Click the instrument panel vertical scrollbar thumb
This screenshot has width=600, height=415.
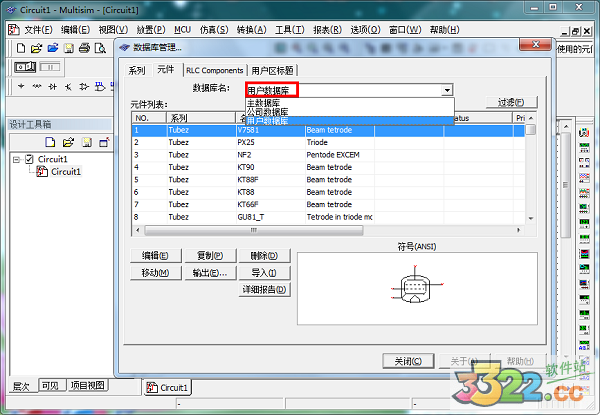tap(566, 185)
